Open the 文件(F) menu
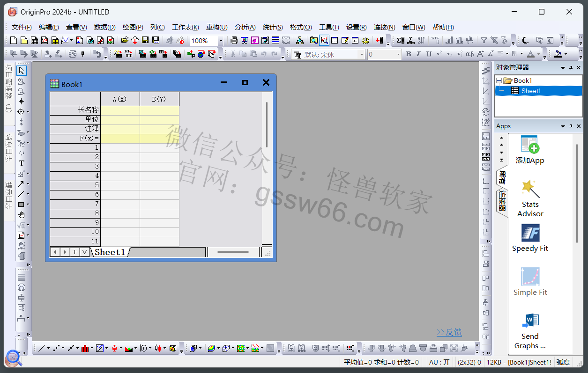The image size is (588, 373). 22,27
